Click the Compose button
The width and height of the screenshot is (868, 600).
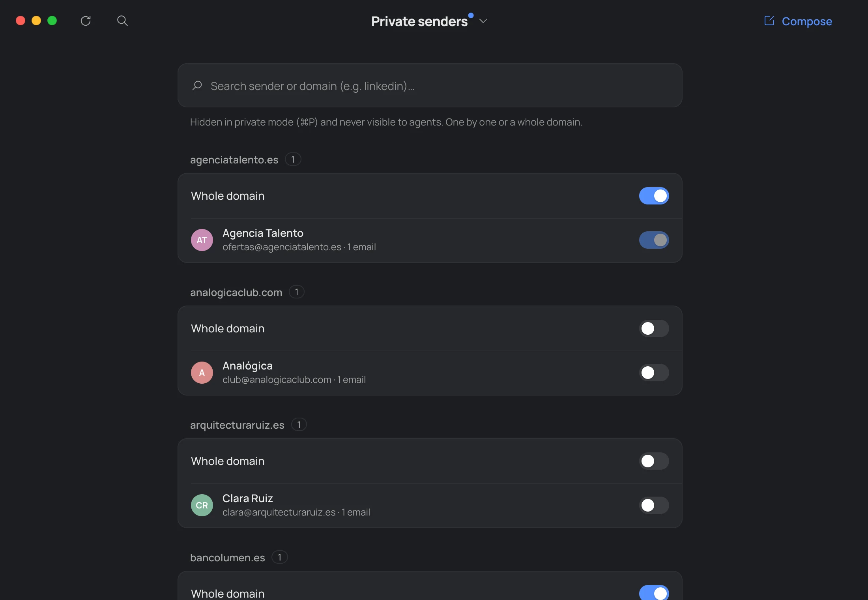[x=798, y=21]
